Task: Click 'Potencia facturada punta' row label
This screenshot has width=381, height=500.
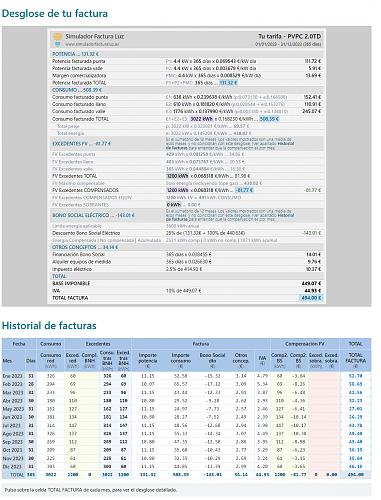Action: [x=79, y=61]
